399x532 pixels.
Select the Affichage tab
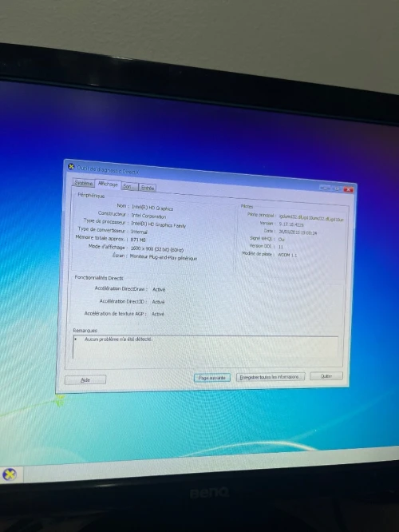pyautogui.click(x=108, y=184)
